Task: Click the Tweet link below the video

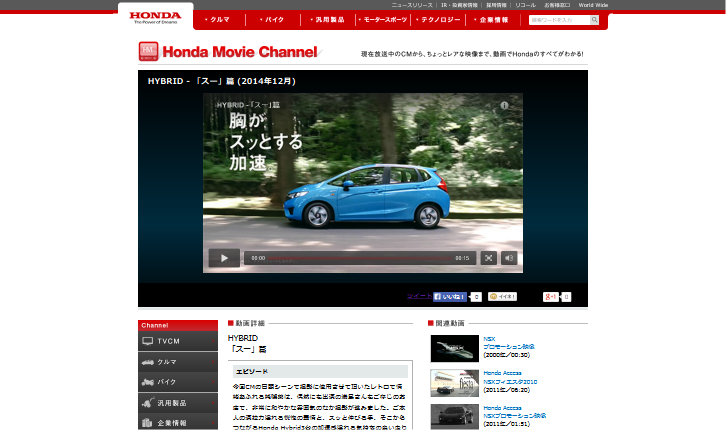Action: tap(419, 297)
